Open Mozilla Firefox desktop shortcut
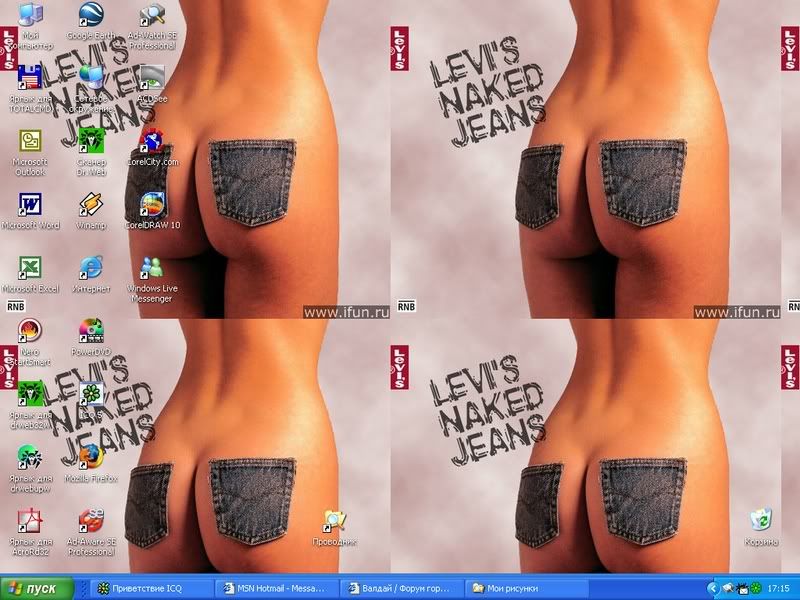The image size is (800, 600). pos(91,458)
